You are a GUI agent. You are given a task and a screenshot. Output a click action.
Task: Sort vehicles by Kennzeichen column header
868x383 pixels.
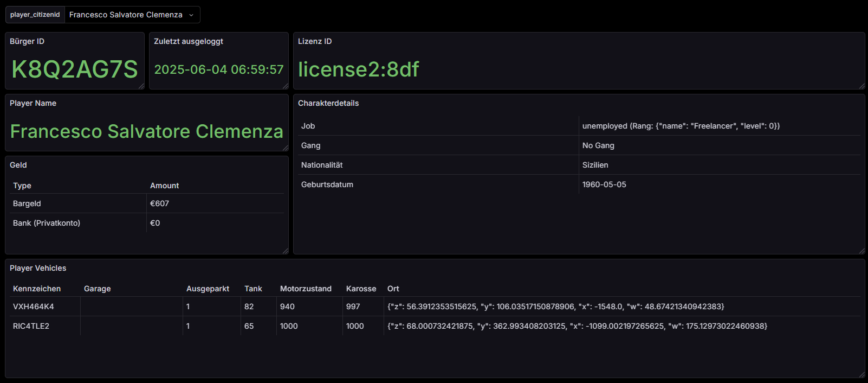37,289
